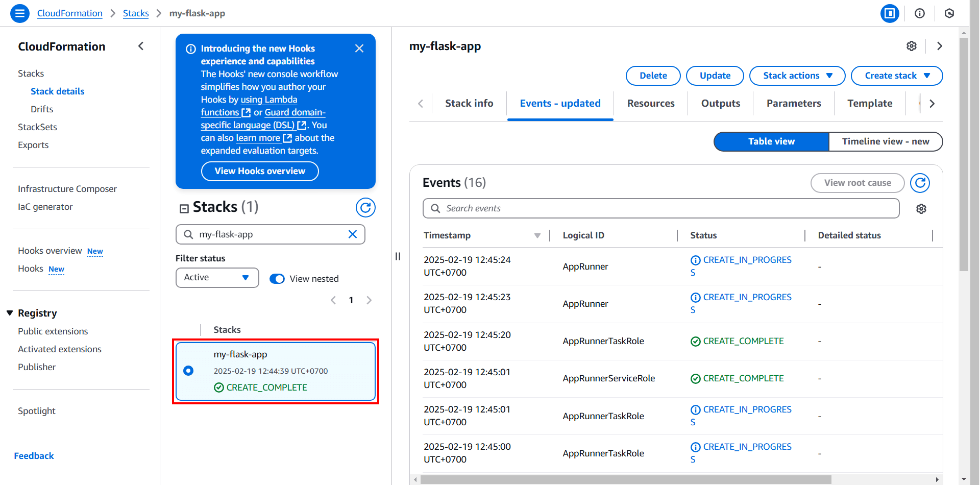Viewport: 980px width, 485px height.
Task: Open Events table preferences gear
Action: [921, 209]
